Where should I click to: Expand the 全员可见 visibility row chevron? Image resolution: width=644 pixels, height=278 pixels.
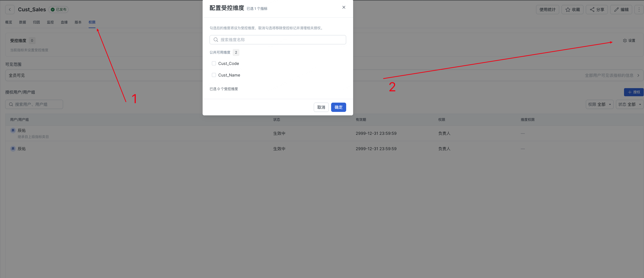click(x=638, y=75)
